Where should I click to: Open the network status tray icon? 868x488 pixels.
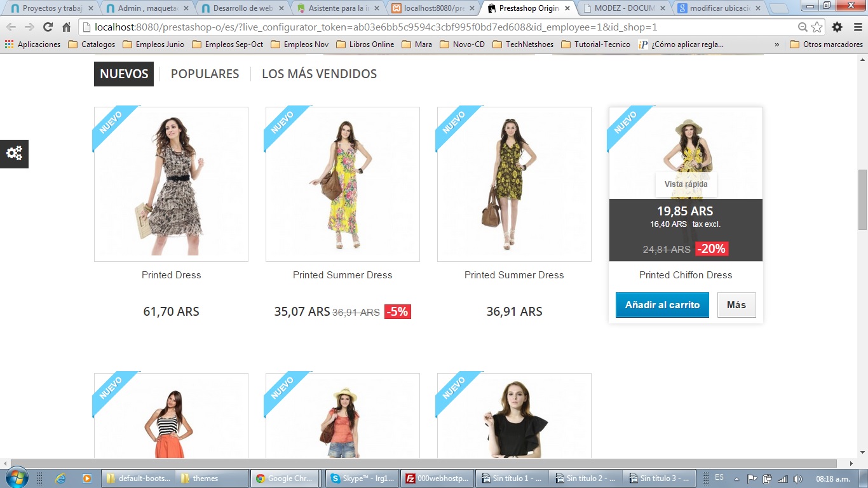coord(782,478)
